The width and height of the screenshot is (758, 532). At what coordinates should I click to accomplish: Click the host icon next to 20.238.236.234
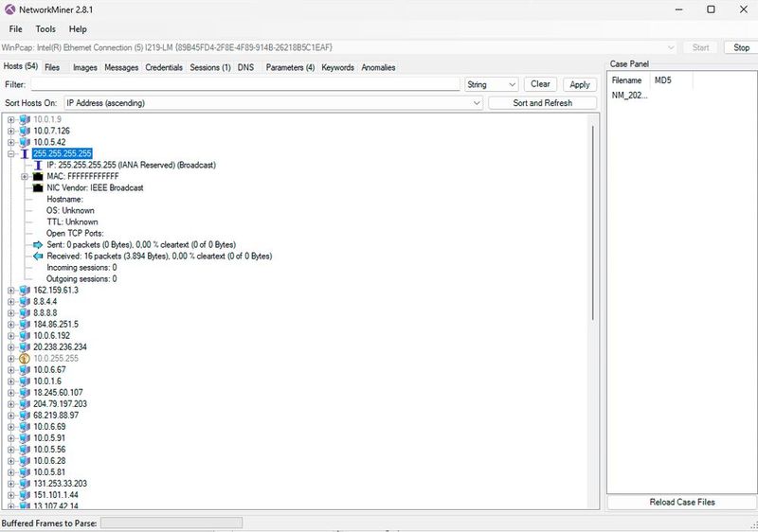pyautogui.click(x=25, y=347)
